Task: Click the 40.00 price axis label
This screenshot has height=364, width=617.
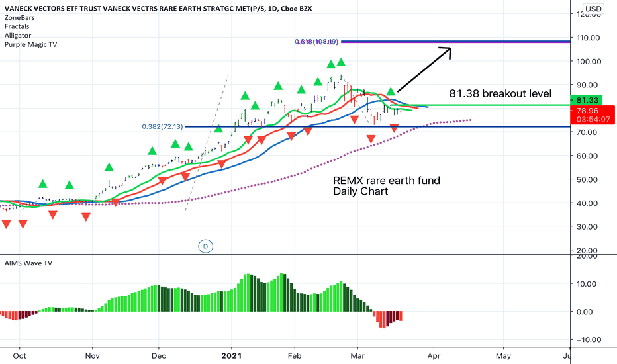Action: 587,203
